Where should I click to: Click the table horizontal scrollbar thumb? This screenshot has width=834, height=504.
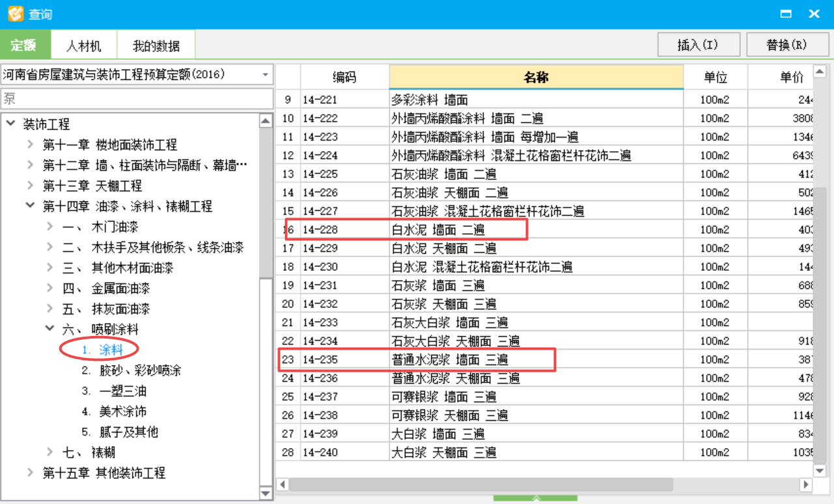[x=481, y=484]
